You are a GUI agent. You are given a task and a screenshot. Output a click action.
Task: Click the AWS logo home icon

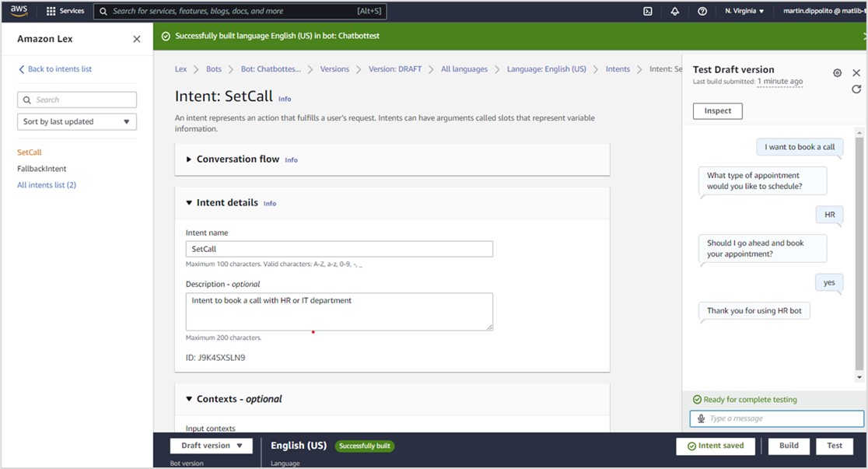tap(19, 11)
